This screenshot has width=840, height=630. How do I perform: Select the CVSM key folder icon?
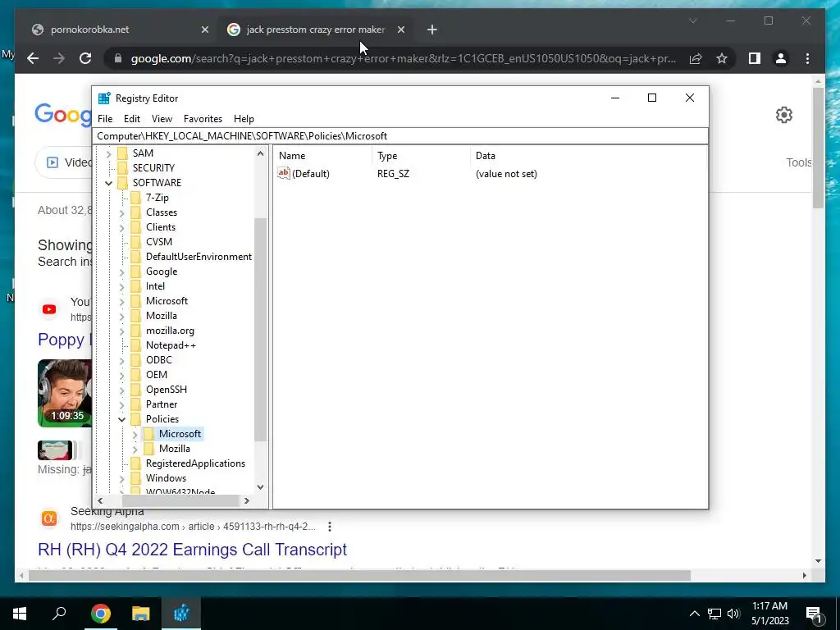click(136, 242)
